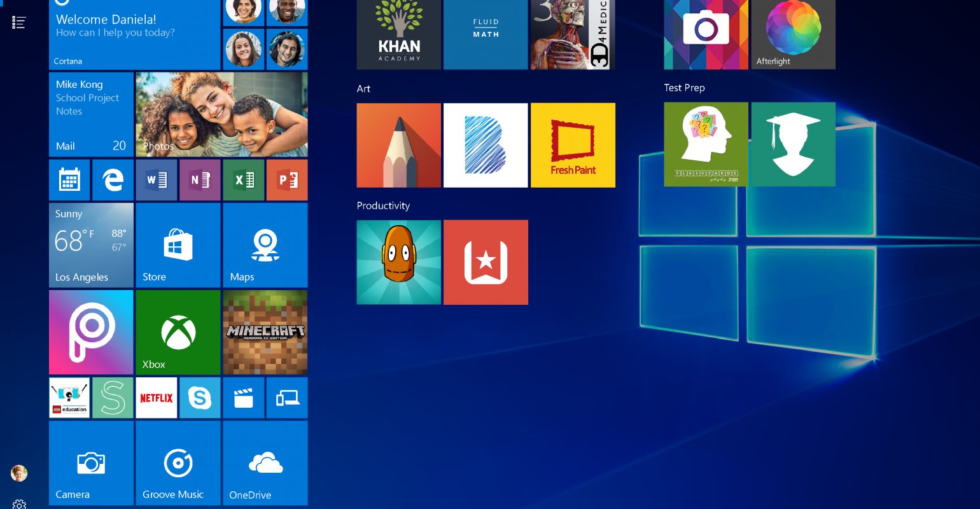
Task: Open the OneNote tile
Action: (x=200, y=180)
